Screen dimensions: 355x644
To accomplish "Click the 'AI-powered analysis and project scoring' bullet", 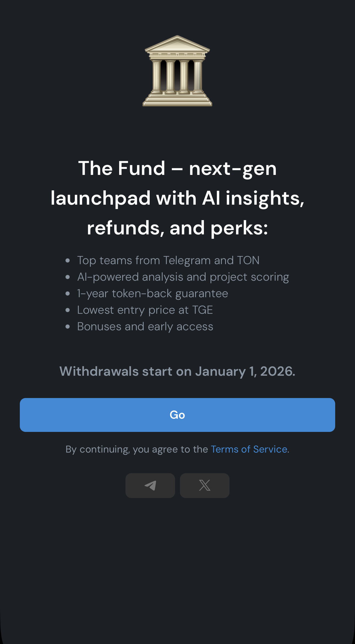I will tap(183, 277).
